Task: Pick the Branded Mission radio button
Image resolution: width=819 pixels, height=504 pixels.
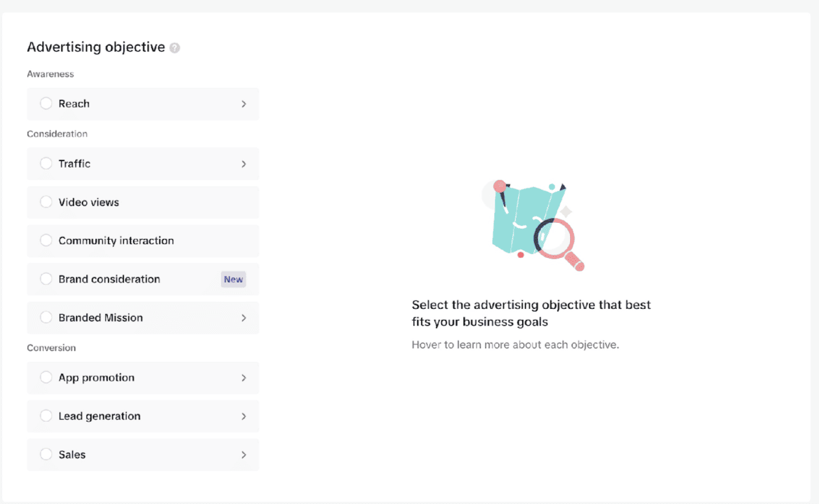Action: (x=46, y=317)
